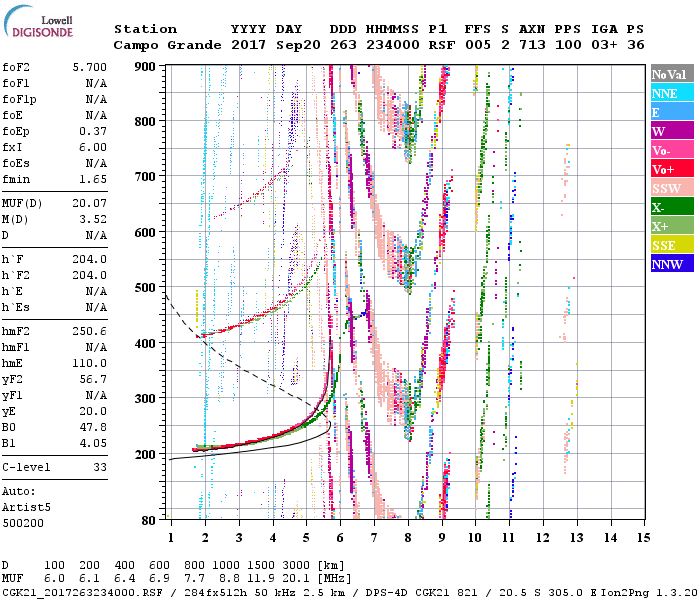Click the MUF(D) value 20.07
The width and height of the screenshot is (700, 600).
[90, 204]
